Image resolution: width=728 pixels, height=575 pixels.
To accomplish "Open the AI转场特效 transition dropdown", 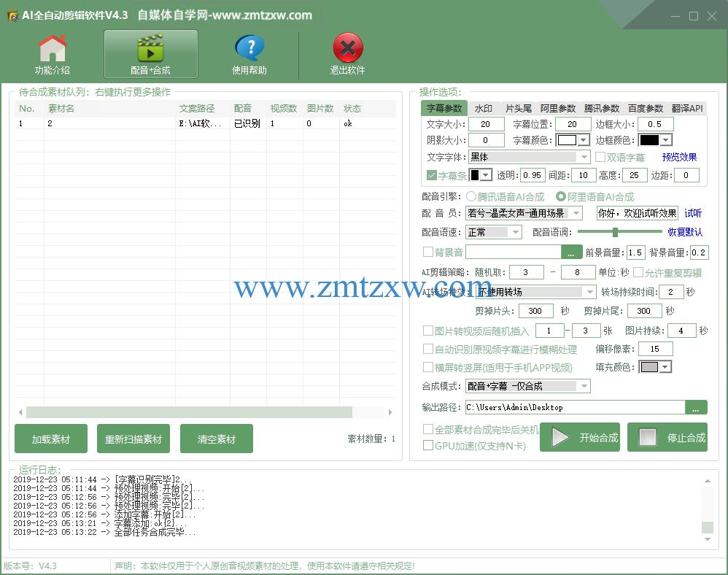I will [x=589, y=291].
